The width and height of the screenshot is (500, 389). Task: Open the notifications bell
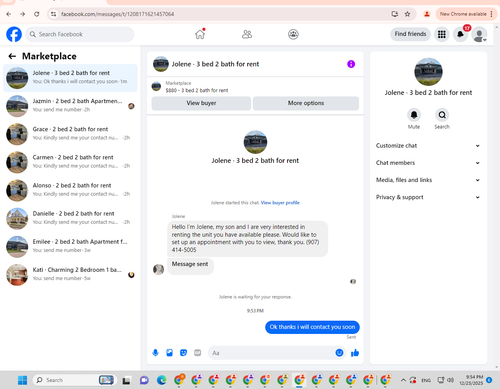tap(460, 34)
